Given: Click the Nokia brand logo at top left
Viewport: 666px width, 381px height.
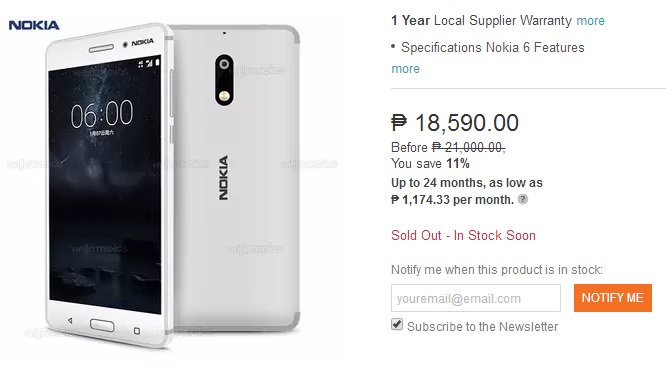Looking at the screenshot, I should pyautogui.click(x=34, y=25).
